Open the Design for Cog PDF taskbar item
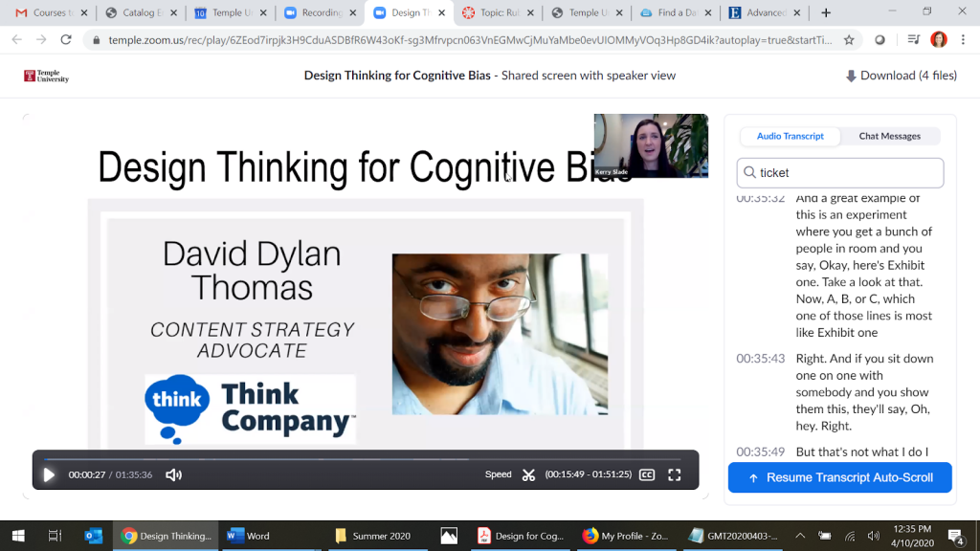Screen dimensions: 980x551 coord(521,536)
